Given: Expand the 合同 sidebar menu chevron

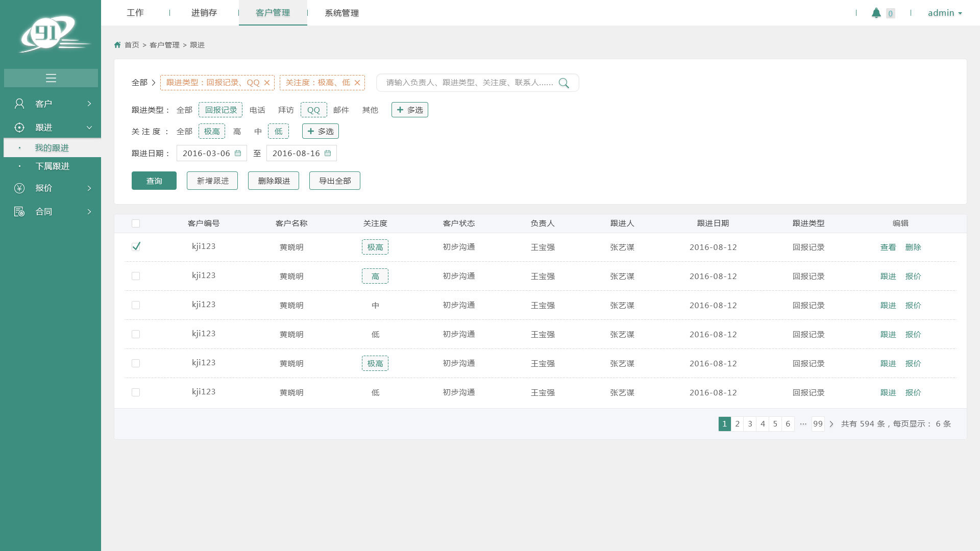Looking at the screenshot, I should point(89,212).
